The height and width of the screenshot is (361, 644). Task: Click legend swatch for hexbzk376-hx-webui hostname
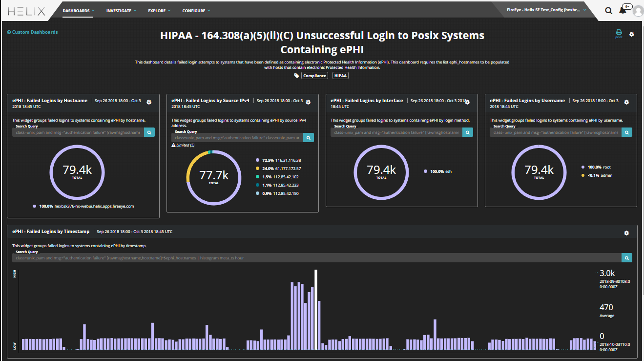34,206
